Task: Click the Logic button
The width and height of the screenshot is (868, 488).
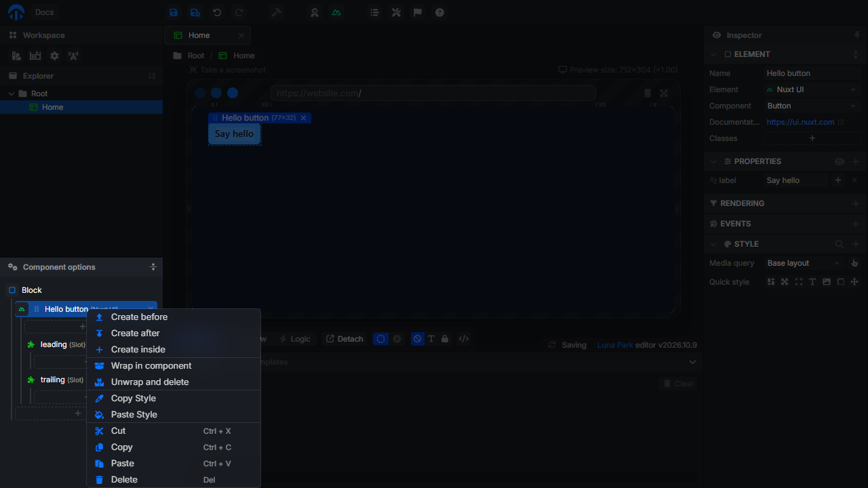Action: coord(294,339)
